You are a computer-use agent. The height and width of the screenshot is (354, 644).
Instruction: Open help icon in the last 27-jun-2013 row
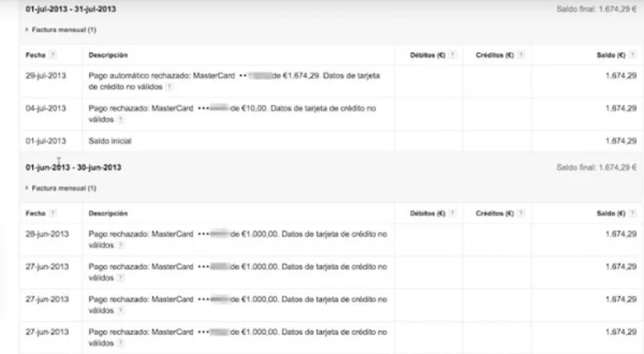121,342
